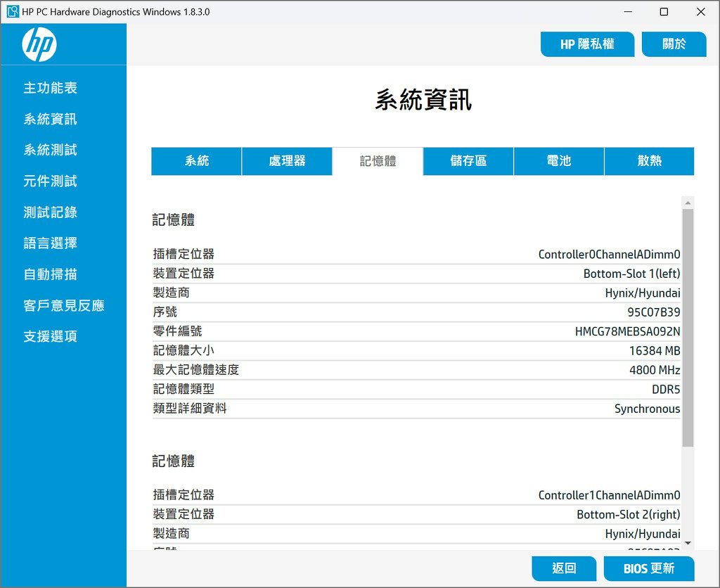The width and height of the screenshot is (720, 588).
Task: Open the 關於 button
Action: (x=674, y=44)
